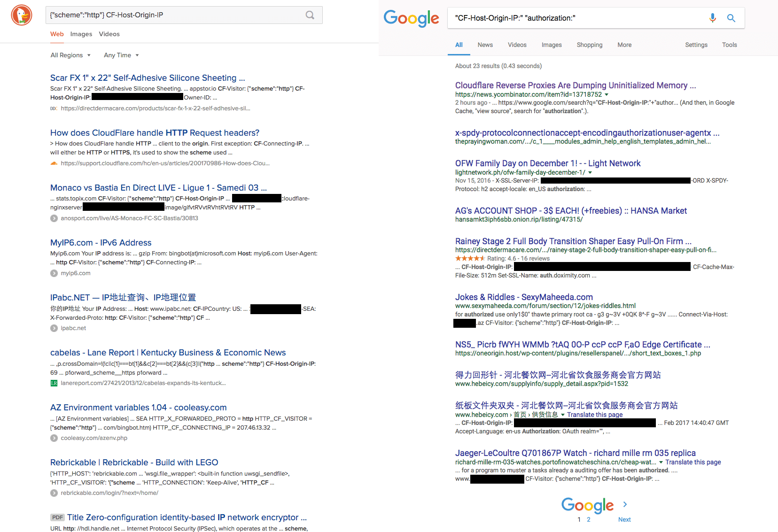
Task: Click the next-page chevron beside Google pagination logo
Action: [625, 504]
